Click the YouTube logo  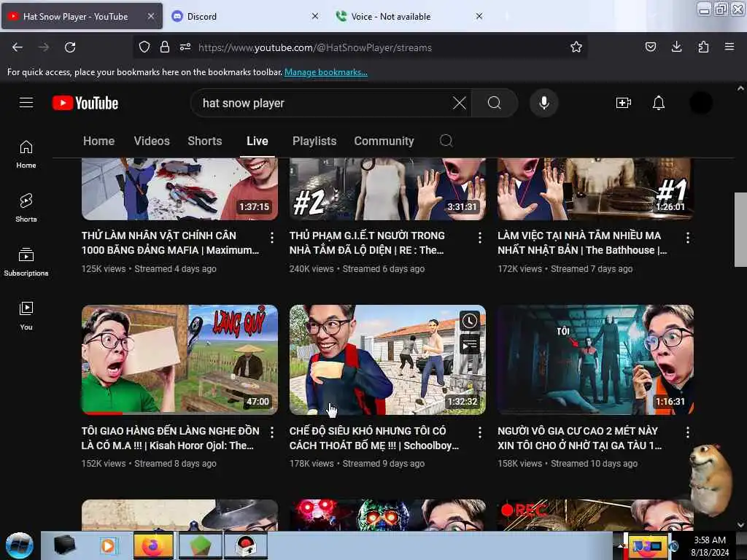[x=85, y=103]
